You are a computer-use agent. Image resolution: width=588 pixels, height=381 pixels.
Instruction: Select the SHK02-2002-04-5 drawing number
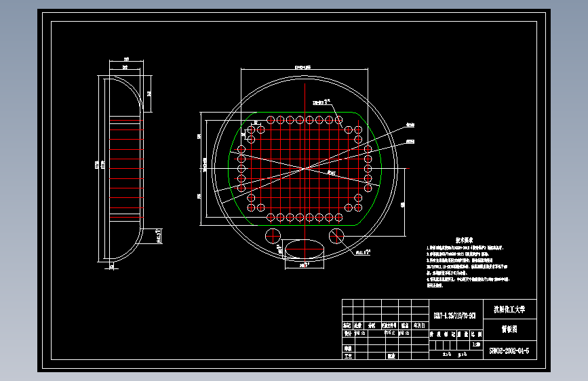point(509,351)
